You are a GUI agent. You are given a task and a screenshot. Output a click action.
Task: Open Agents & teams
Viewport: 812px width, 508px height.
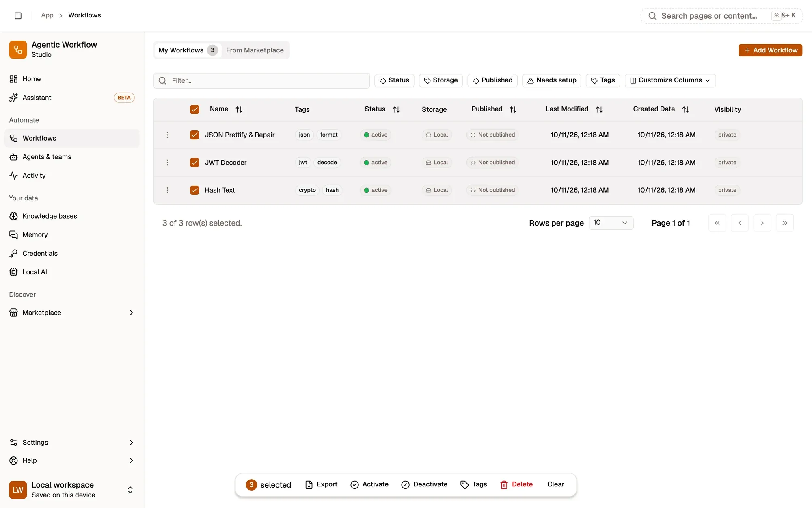pyautogui.click(x=72, y=157)
